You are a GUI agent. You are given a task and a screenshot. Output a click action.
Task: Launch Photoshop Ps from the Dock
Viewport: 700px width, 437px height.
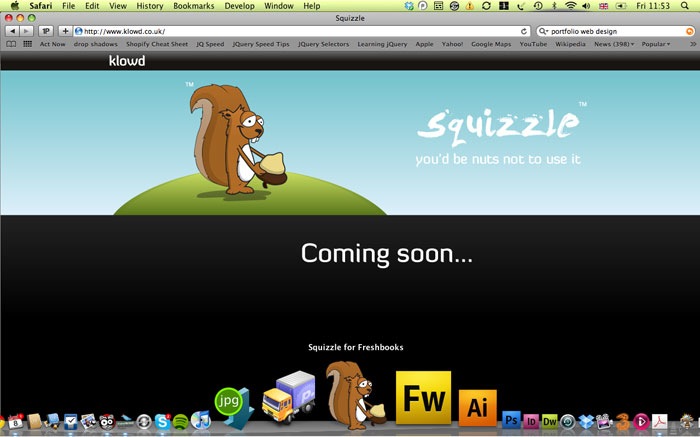point(511,420)
